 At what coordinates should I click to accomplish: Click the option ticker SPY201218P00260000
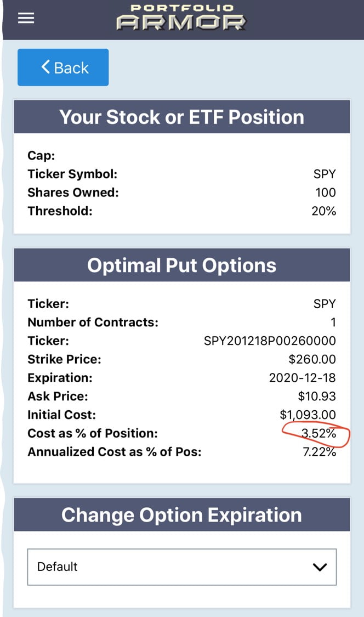(270, 341)
